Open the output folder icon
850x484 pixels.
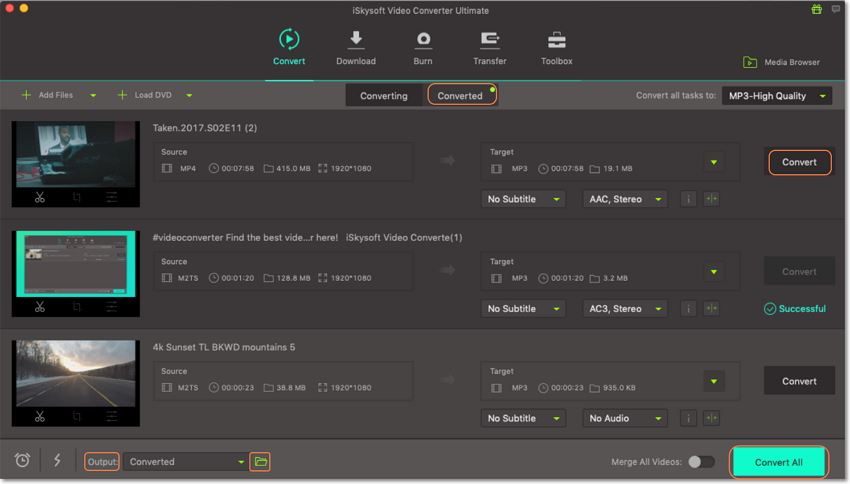(260, 461)
